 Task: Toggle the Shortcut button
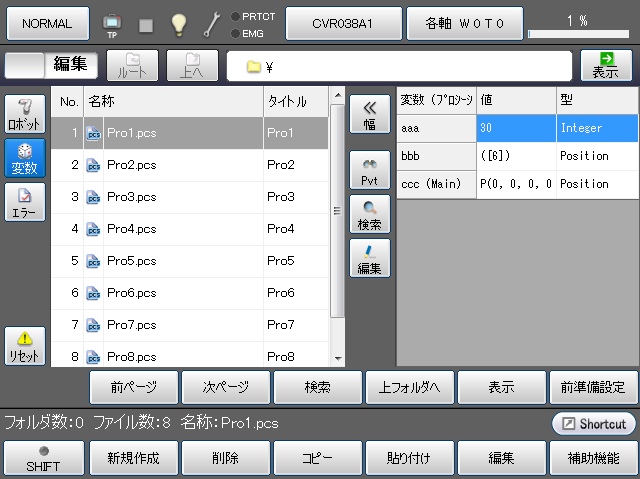tap(594, 424)
